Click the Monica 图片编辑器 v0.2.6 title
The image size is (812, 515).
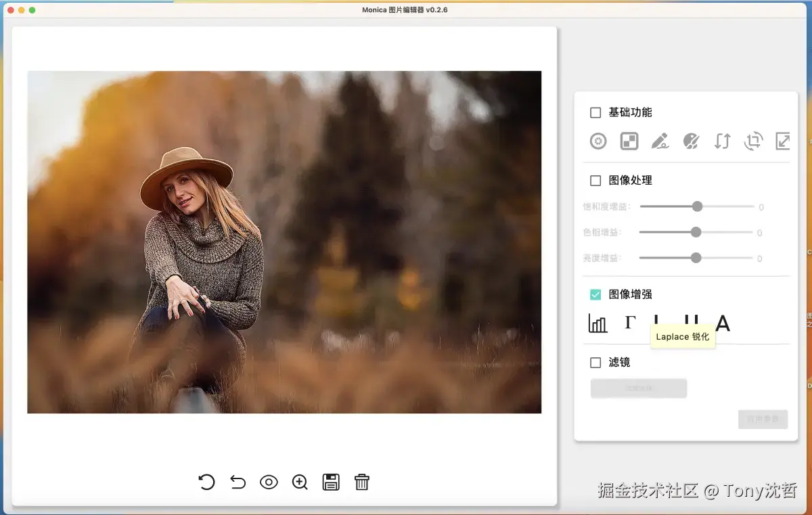405,10
